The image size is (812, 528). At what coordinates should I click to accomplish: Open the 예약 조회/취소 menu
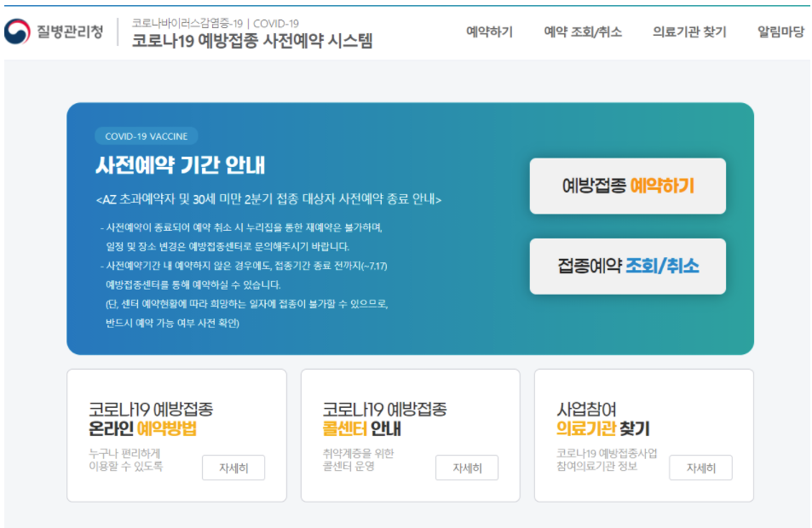[583, 32]
